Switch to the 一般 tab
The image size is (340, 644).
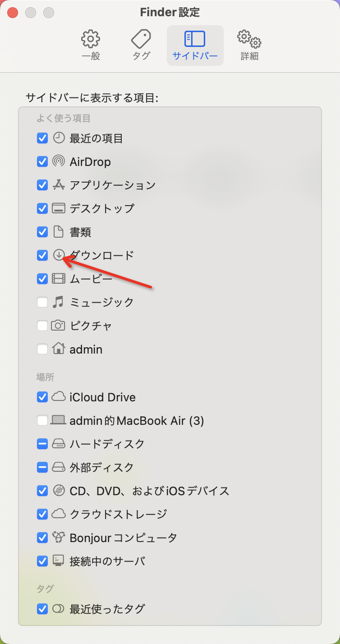pos(91,46)
